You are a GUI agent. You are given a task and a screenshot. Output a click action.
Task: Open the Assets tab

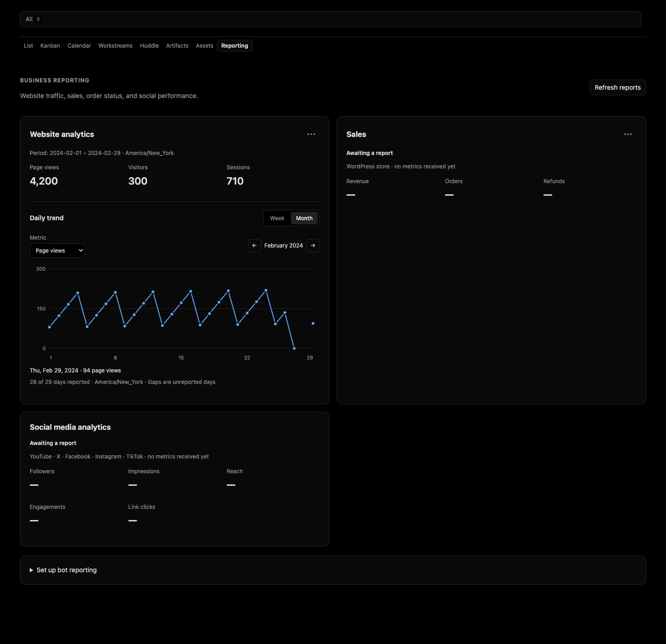204,46
